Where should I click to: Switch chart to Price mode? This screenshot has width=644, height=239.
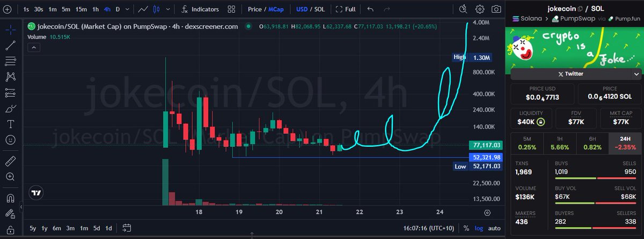(x=254, y=9)
